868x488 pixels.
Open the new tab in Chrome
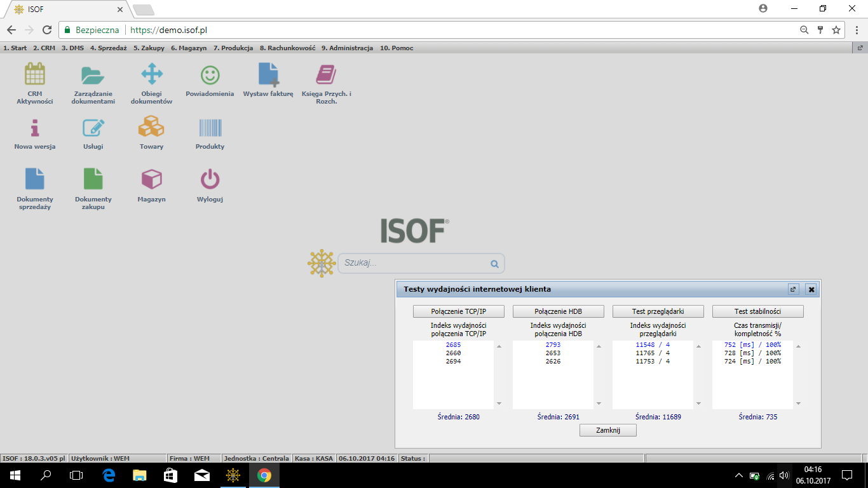click(143, 10)
